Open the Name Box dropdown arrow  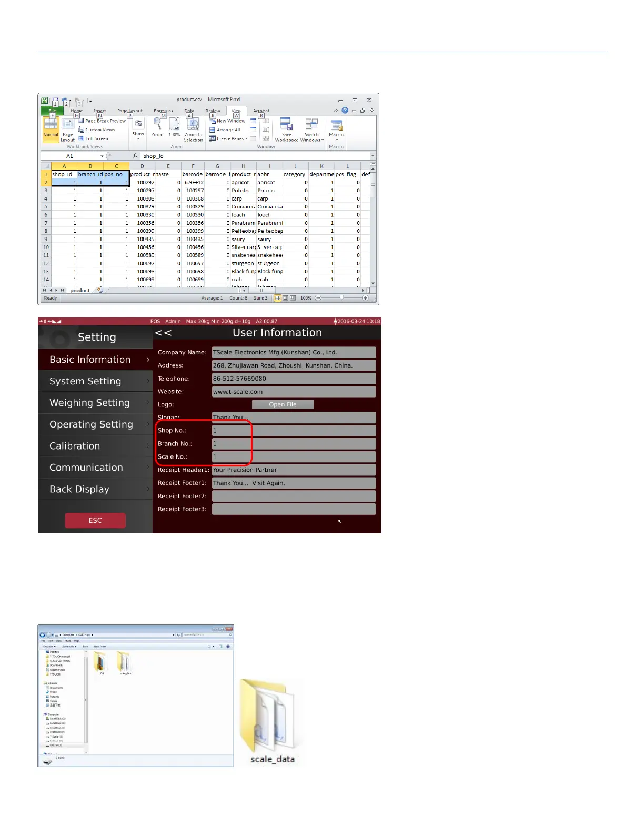102,156
